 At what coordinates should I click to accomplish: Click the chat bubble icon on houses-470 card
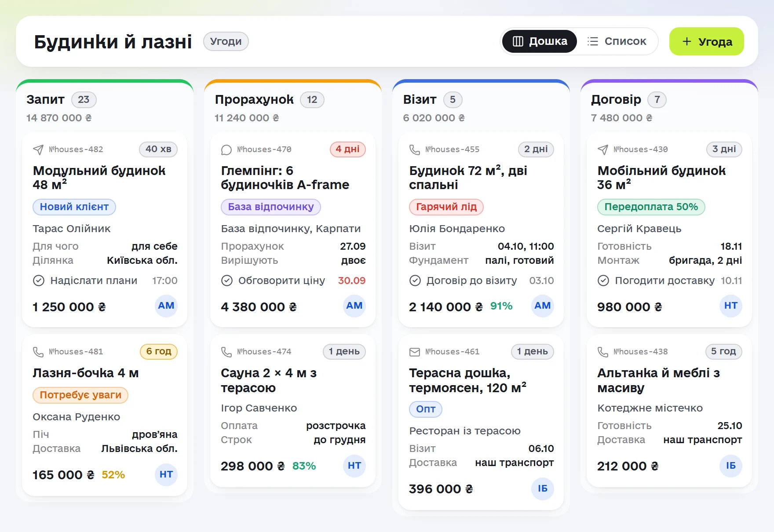pos(226,149)
